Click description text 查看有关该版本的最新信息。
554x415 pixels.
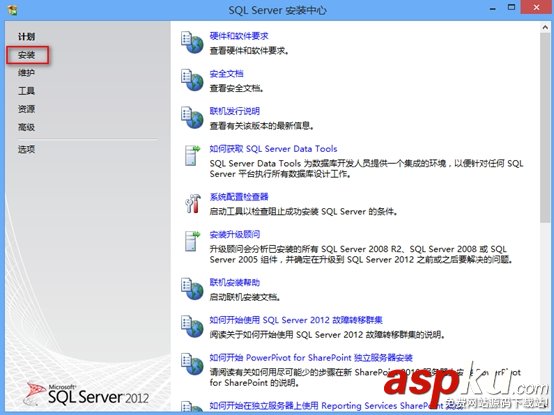coord(261,126)
